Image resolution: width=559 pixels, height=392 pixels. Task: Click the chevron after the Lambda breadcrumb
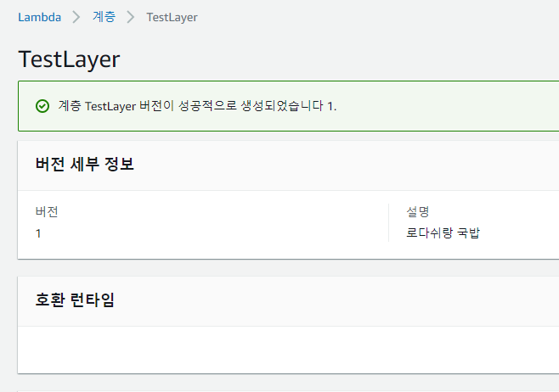pos(75,17)
